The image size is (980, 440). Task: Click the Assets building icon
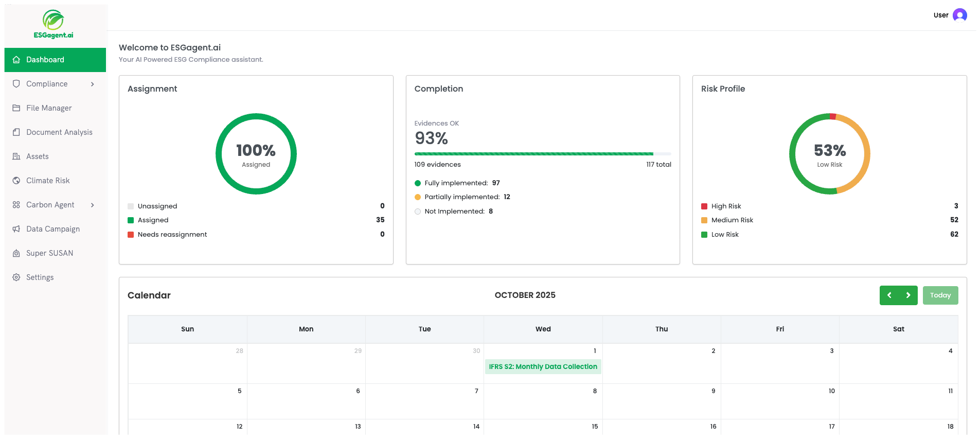[x=16, y=156]
